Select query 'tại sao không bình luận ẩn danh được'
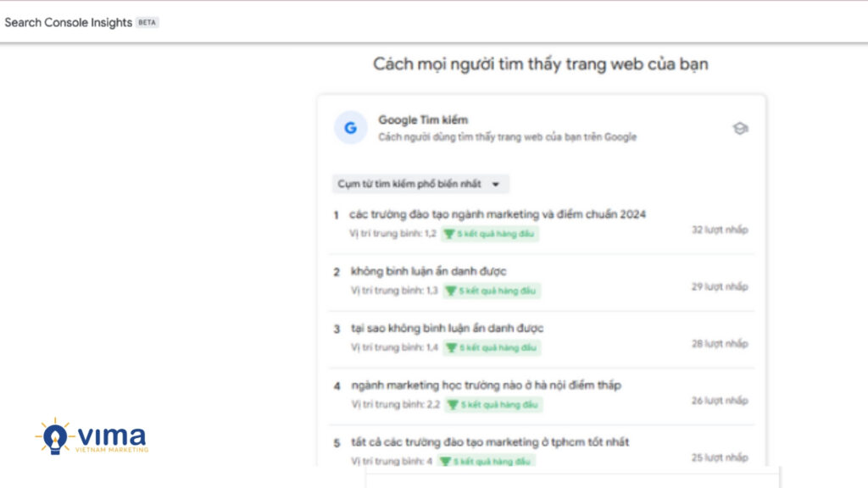The width and height of the screenshot is (868, 488). coord(448,328)
